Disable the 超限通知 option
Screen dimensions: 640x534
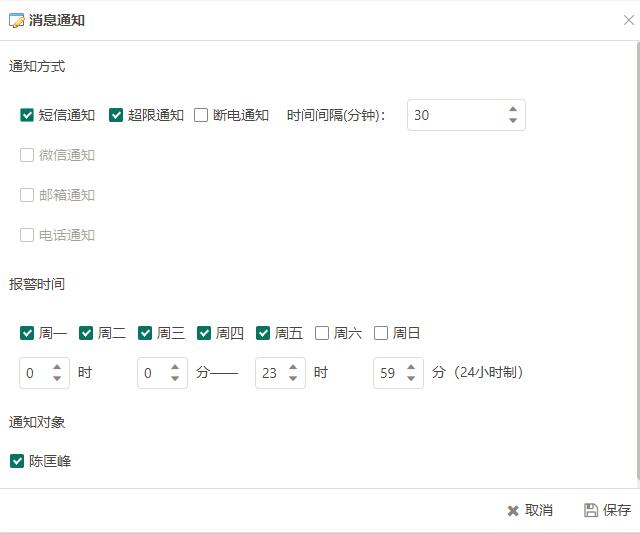116,115
